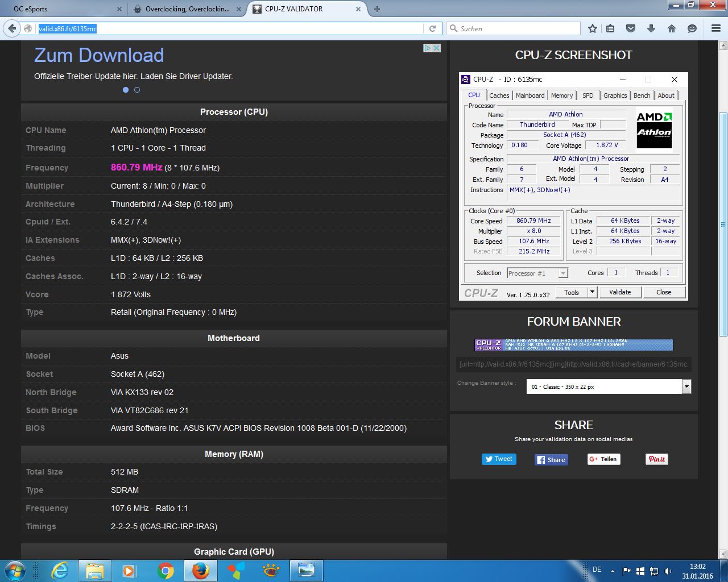This screenshot has height=582, width=728.
Task: Select CPU-Z Graphics tab in screenshot
Action: pos(615,95)
